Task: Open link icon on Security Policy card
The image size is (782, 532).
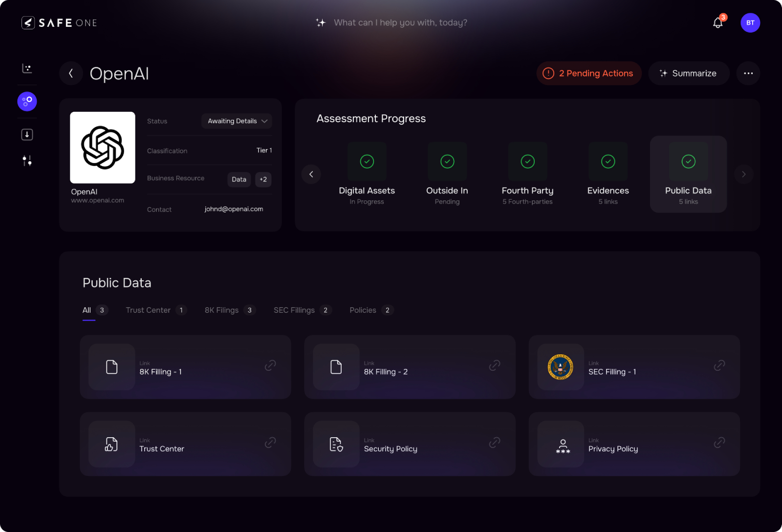Action: pos(495,443)
